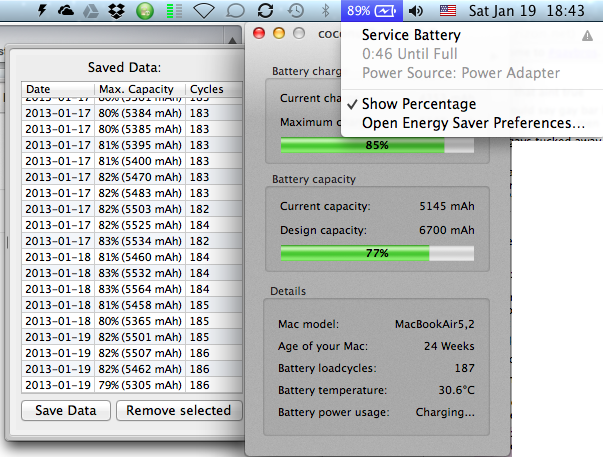Click the 89% battery status item

[x=371, y=11]
